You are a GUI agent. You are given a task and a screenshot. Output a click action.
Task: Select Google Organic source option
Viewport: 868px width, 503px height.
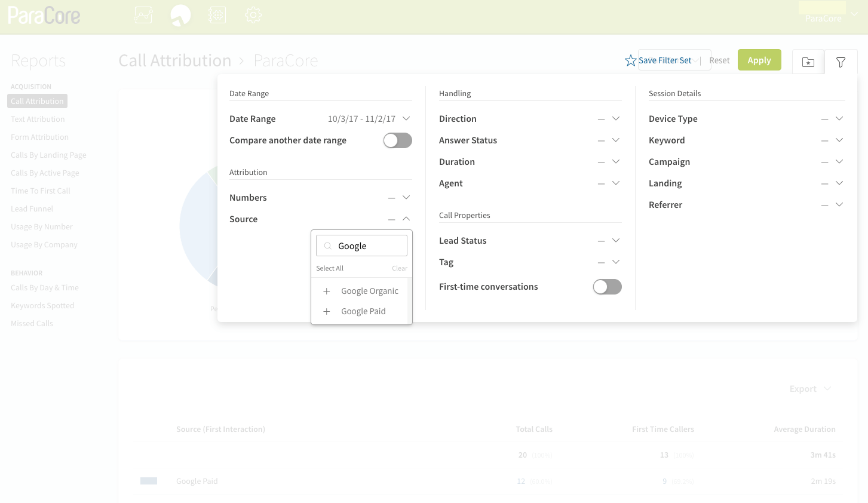pos(370,291)
